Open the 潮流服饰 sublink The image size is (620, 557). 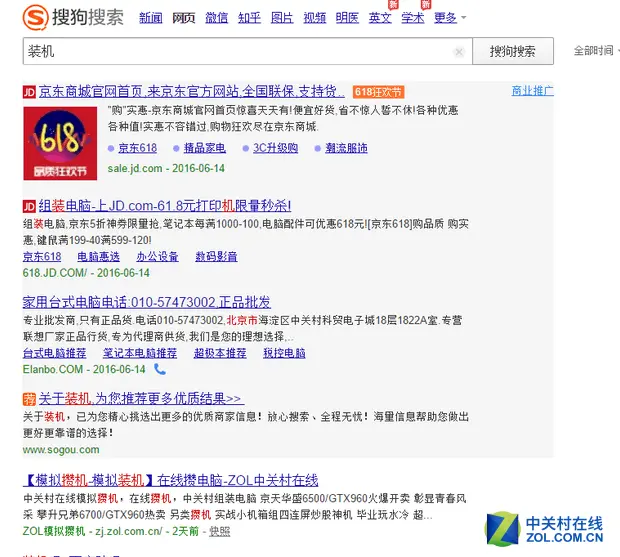(x=346, y=148)
